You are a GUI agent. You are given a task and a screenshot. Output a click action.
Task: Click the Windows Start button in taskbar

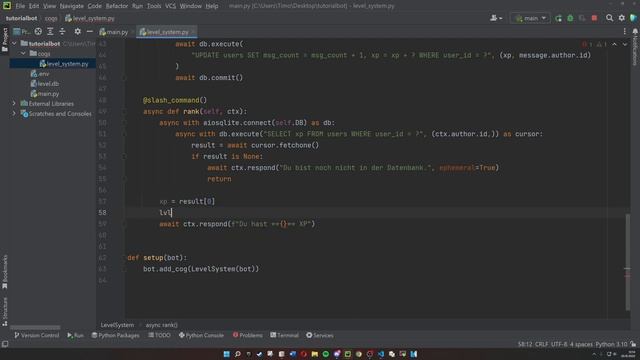[227, 354]
